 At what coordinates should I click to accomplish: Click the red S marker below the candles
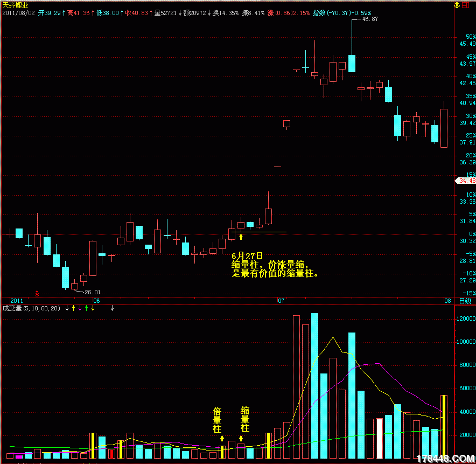37,294
